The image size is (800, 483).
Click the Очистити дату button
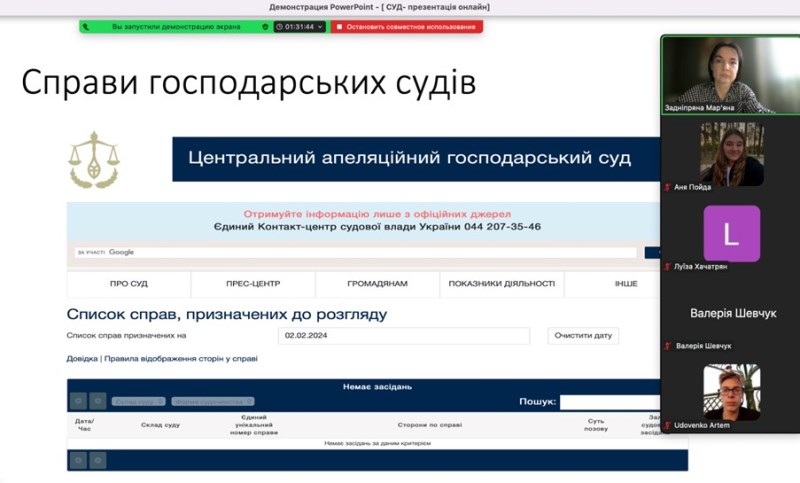(583, 336)
